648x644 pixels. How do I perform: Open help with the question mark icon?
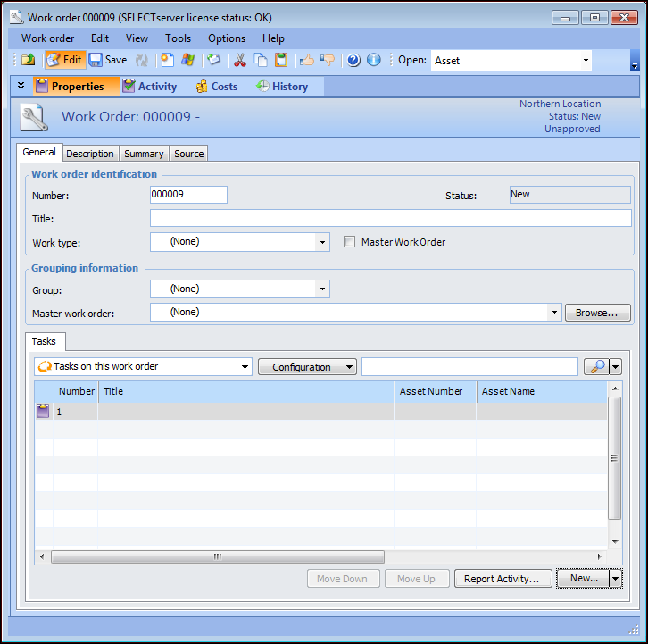click(x=353, y=60)
